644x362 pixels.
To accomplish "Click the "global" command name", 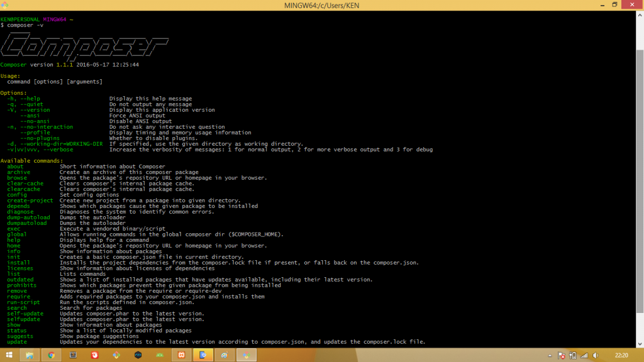I will pyautogui.click(x=17, y=234).
